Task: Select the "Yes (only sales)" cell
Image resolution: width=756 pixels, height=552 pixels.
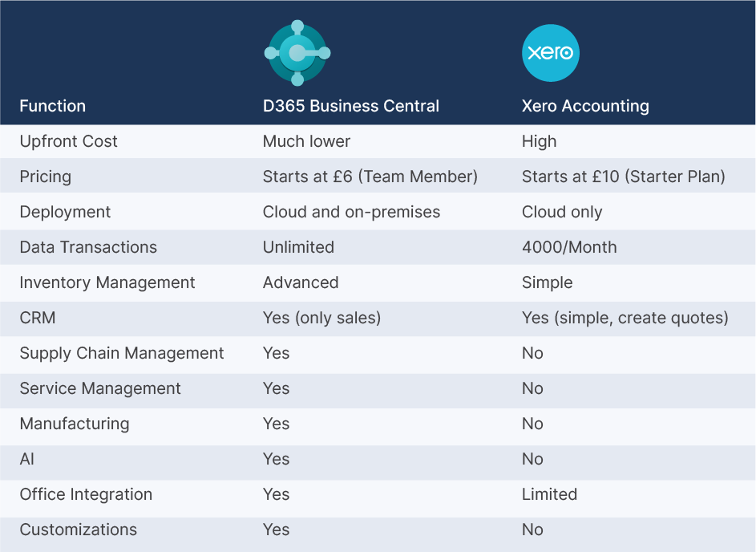Action: pyautogui.click(x=321, y=318)
